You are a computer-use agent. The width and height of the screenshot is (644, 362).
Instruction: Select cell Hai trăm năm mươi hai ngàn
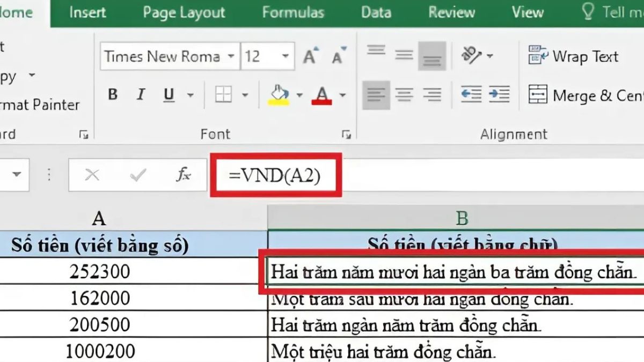pos(455,272)
